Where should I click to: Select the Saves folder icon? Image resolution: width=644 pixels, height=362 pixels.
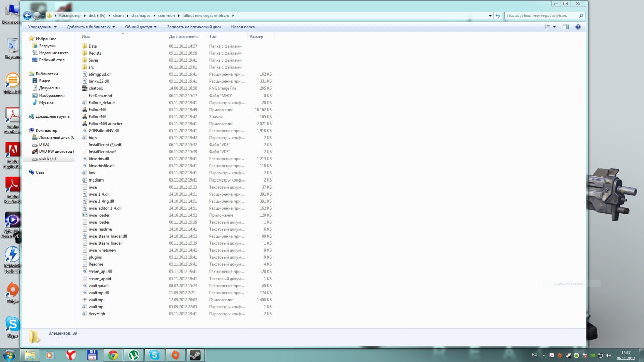tap(84, 60)
